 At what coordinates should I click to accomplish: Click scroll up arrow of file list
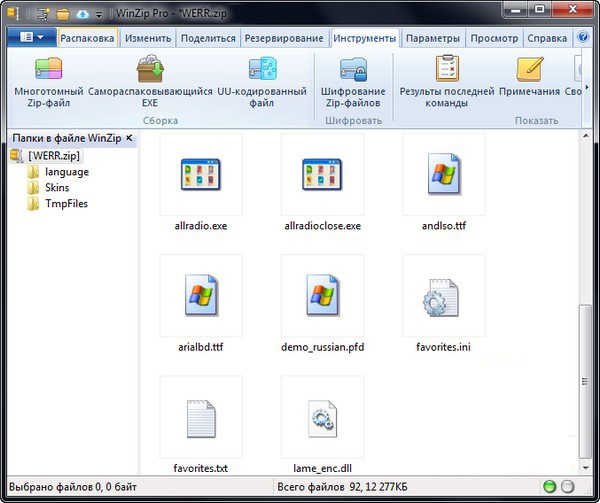[x=585, y=136]
